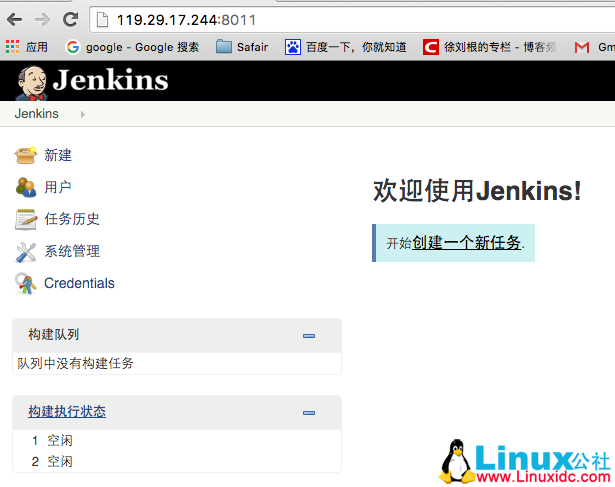Click the 系统管理 wrench icon
The width and height of the screenshot is (615, 487).
click(26, 252)
